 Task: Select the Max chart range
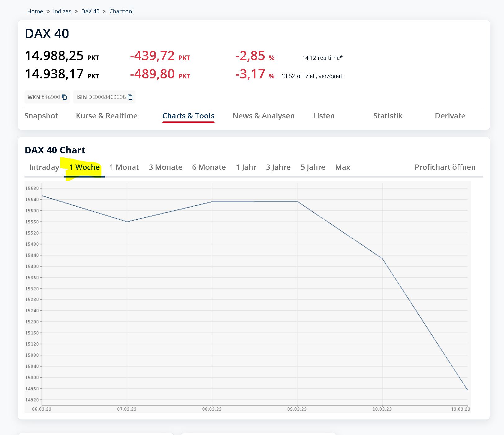[x=343, y=167]
